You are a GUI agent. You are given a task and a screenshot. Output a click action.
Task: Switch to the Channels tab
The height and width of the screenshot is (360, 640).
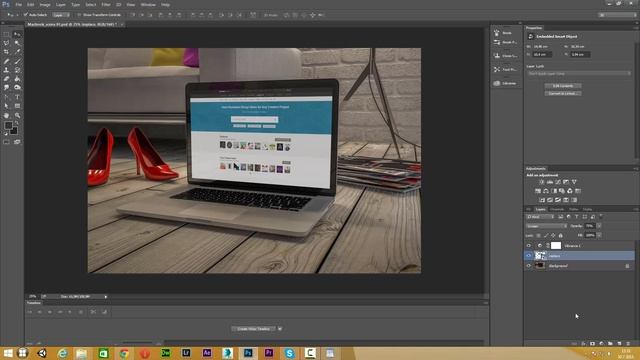coord(557,209)
